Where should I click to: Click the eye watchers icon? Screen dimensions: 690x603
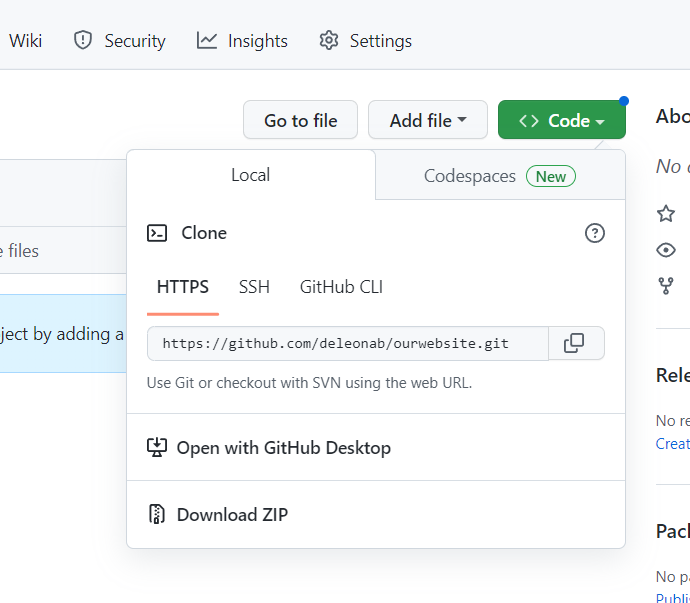click(x=666, y=250)
